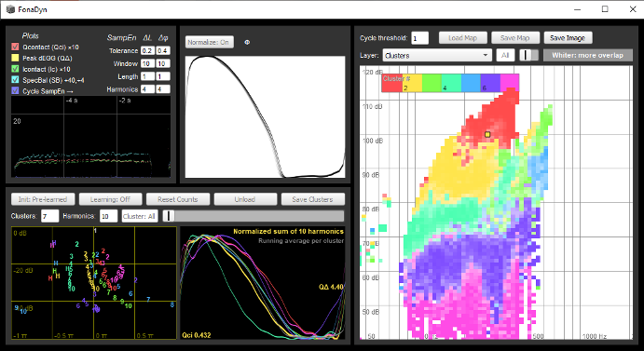Click the Cycle threshold input field
The width and height of the screenshot is (644, 351).
click(x=419, y=38)
